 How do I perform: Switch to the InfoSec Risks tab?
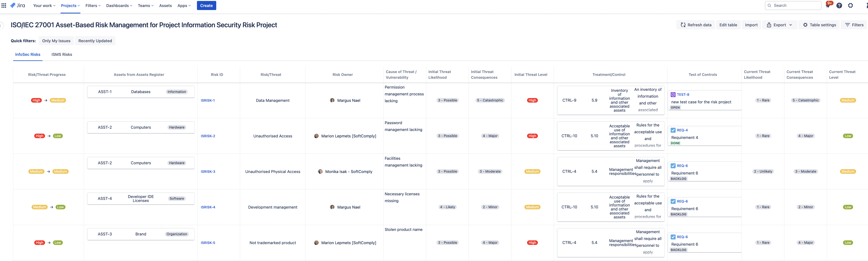(x=28, y=54)
